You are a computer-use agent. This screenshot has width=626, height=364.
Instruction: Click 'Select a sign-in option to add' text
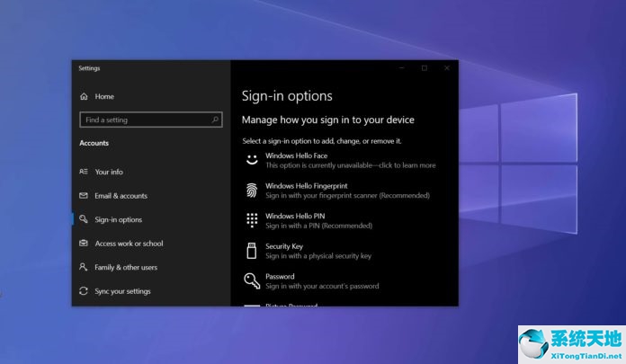click(322, 141)
